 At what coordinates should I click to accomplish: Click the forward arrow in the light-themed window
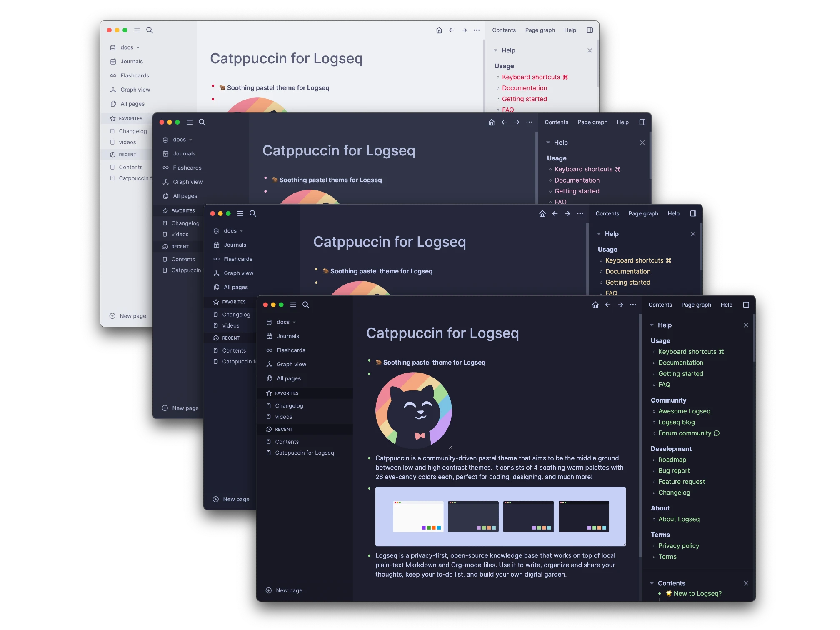pyautogui.click(x=464, y=30)
